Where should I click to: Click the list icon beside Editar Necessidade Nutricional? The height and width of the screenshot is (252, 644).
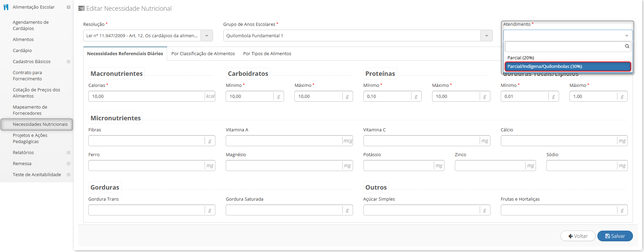81,8
